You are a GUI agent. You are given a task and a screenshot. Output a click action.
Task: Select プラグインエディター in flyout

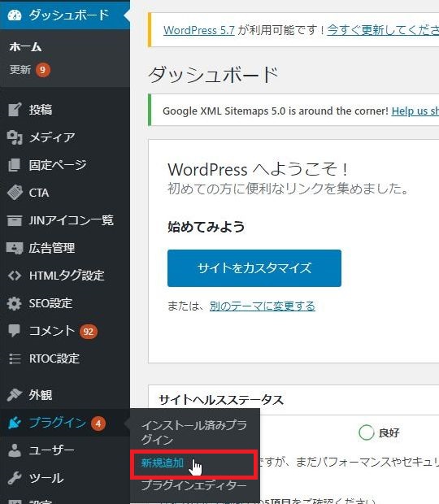coord(194,485)
